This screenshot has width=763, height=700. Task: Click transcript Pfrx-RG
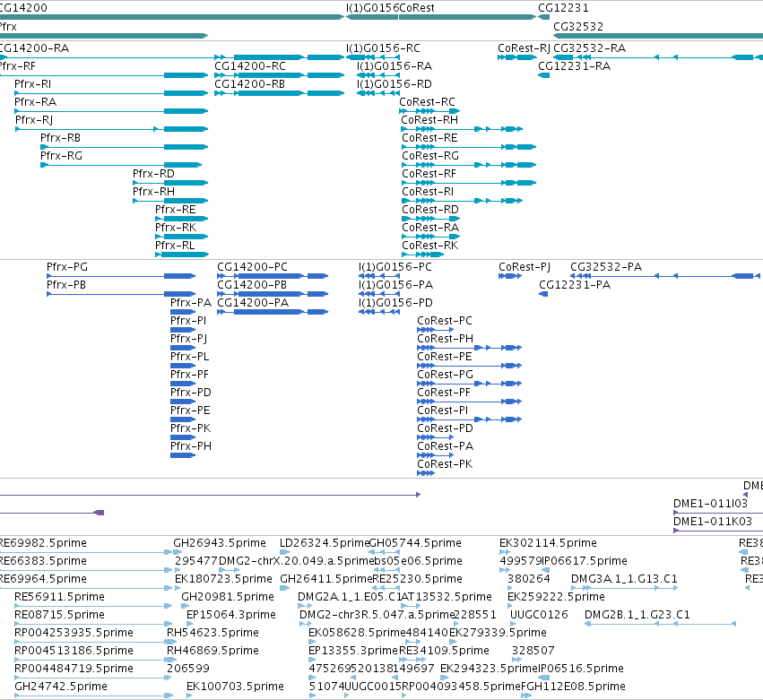point(121,165)
